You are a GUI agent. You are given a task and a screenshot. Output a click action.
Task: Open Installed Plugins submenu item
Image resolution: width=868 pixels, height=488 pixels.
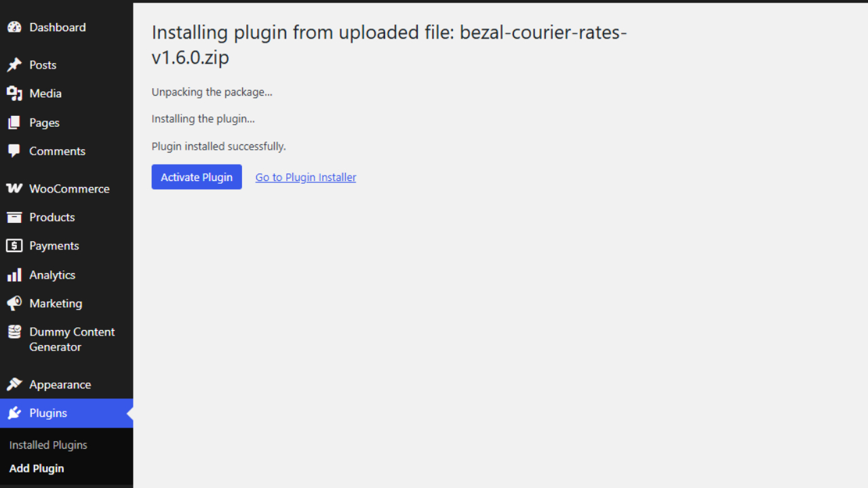(x=48, y=445)
